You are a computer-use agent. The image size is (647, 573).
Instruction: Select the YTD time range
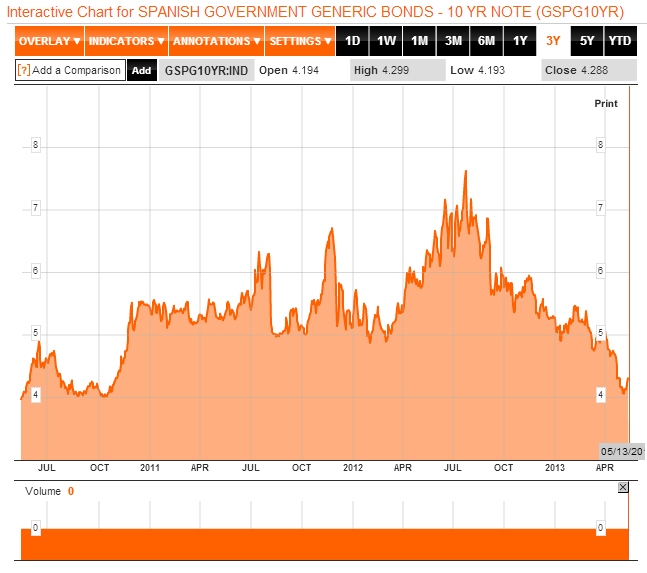point(620,41)
